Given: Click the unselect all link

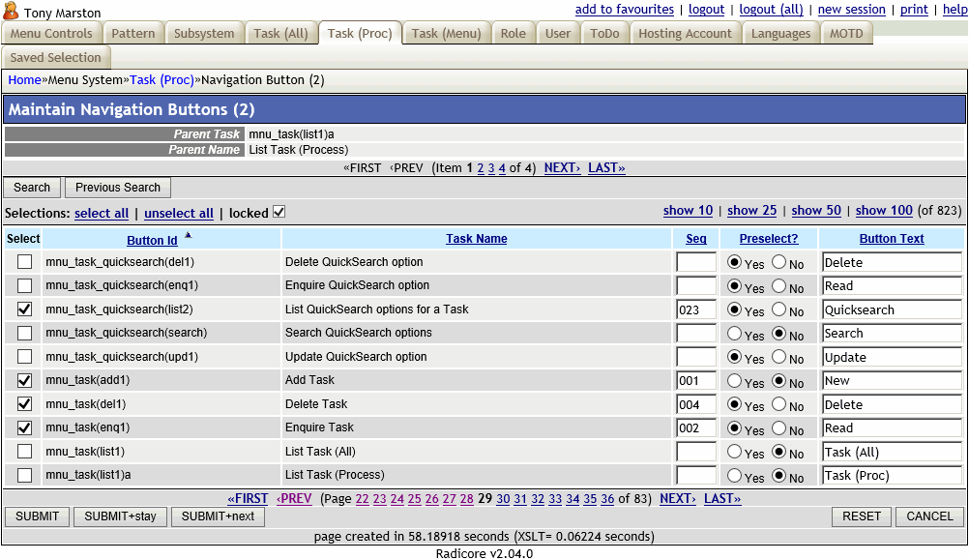Looking at the screenshot, I should tap(178, 213).
